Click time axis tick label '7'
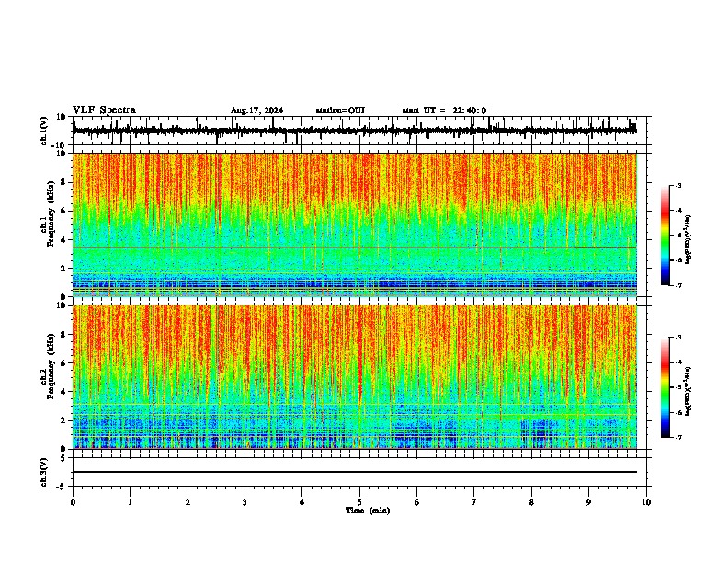Viewport: 728px width, 563px height. pos(474,502)
